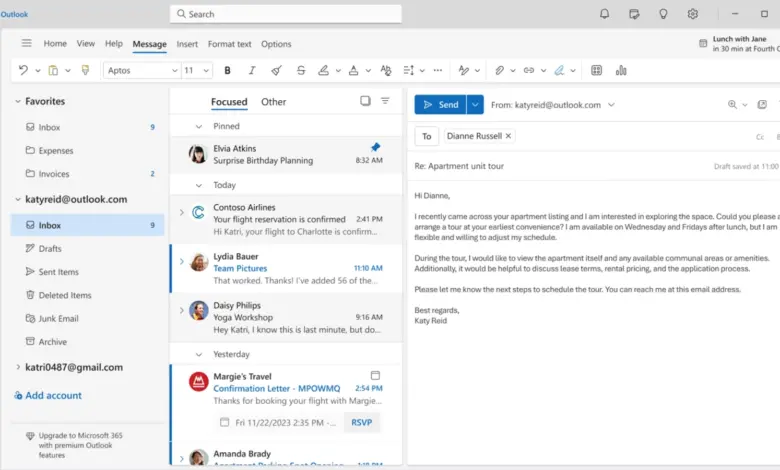The image size is (780, 470).
Task: Click in the Search box
Action: [x=286, y=14]
